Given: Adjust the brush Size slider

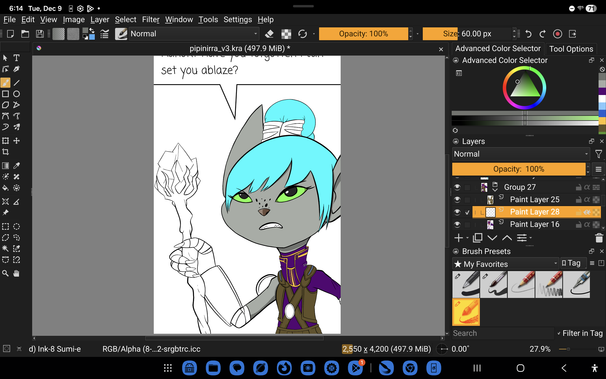Looking at the screenshot, I should (x=467, y=34).
